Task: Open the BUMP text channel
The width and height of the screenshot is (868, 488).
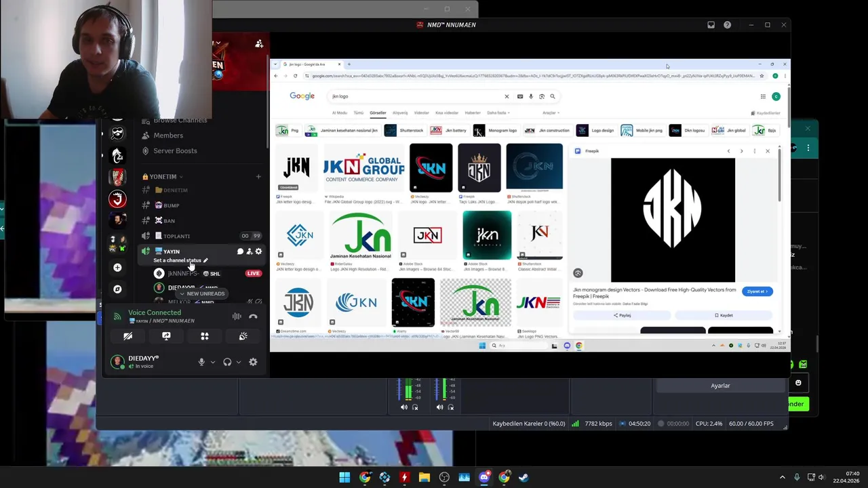Action: click(x=200, y=205)
